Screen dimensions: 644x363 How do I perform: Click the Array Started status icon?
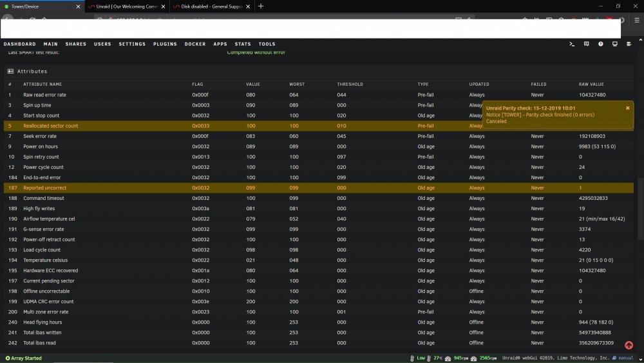coord(7,358)
